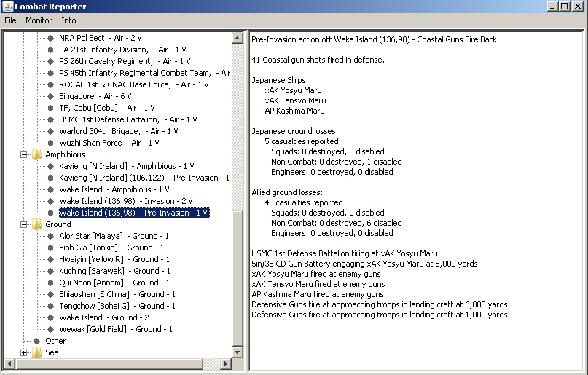The height and width of the screenshot is (375, 588).
Task: Select PS 45th Infantry Regimental Combat Team
Action: pos(144,73)
